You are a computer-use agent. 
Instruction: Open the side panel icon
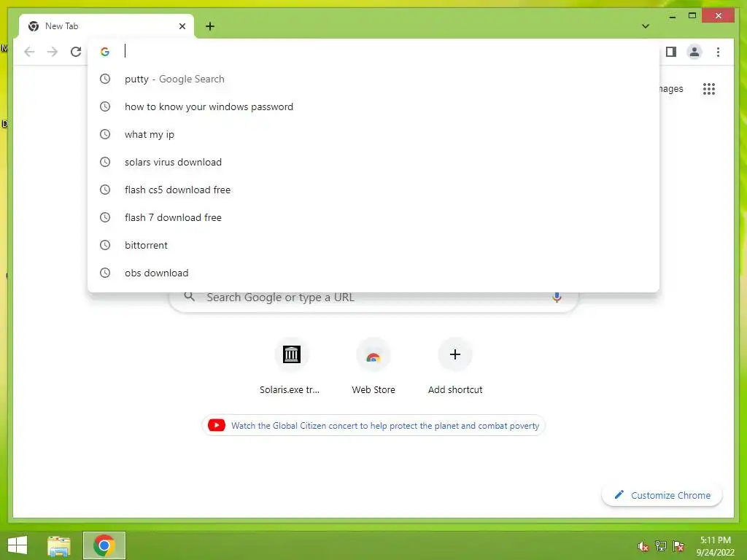pyautogui.click(x=671, y=52)
